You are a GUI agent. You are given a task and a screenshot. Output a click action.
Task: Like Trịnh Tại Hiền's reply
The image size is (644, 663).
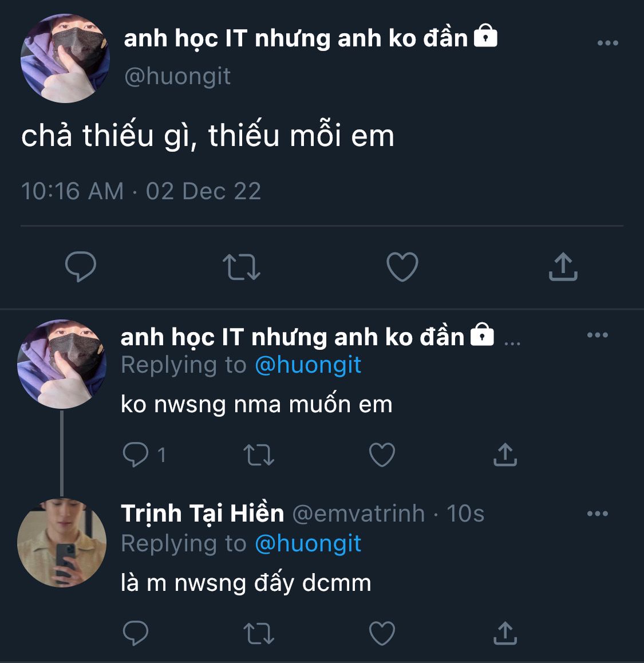pos(382,633)
